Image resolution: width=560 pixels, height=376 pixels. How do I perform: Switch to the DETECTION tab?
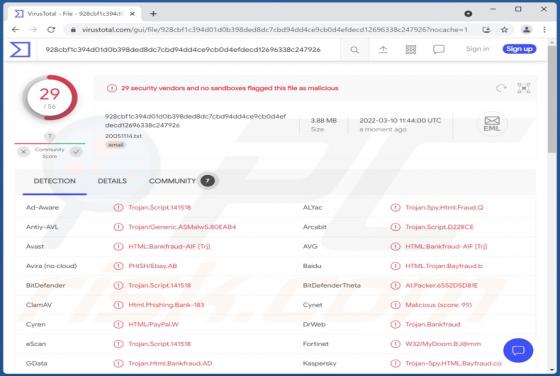pos(55,181)
